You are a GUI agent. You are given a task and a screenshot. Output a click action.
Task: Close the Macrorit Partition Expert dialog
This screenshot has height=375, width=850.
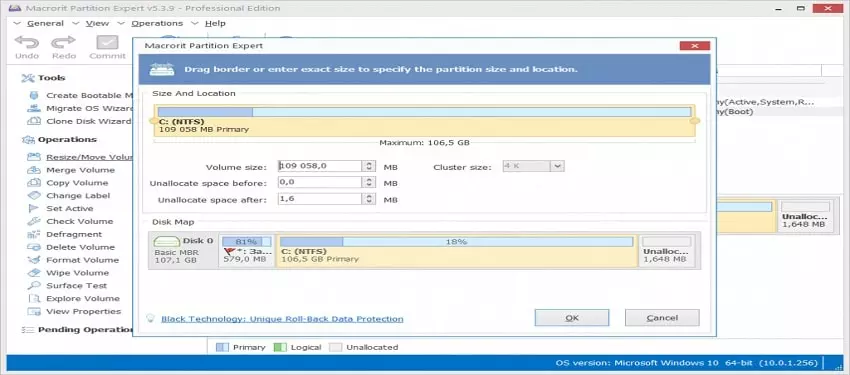[x=694, y=46]
